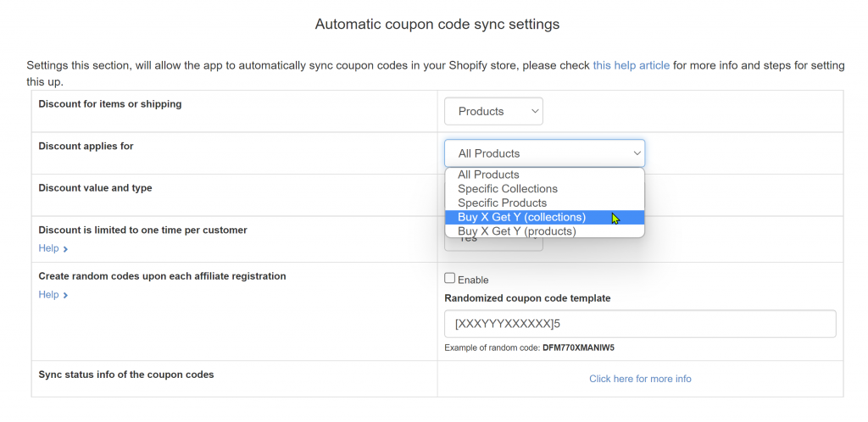868x422 pixels.
Task: Click Help link under random codes setting
Action: [x=48, y=295]
